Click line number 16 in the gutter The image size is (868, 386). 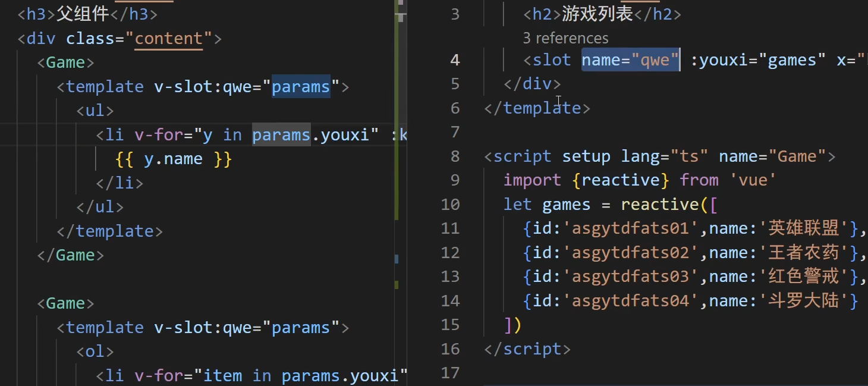click(450, 349)
